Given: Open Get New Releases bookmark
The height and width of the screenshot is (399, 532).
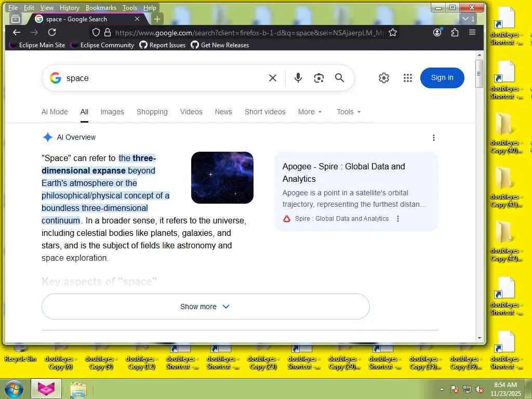Looking at the screenshot, I should (x=220, y=45).
